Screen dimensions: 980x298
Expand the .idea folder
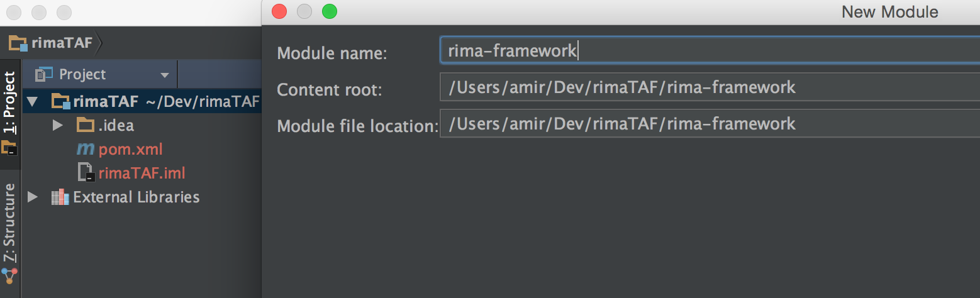(58, 125)
